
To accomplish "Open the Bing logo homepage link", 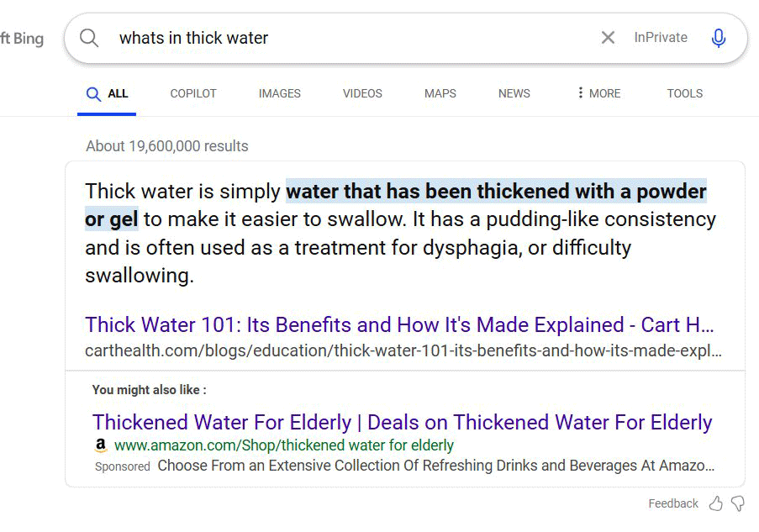I will [22, 39].
